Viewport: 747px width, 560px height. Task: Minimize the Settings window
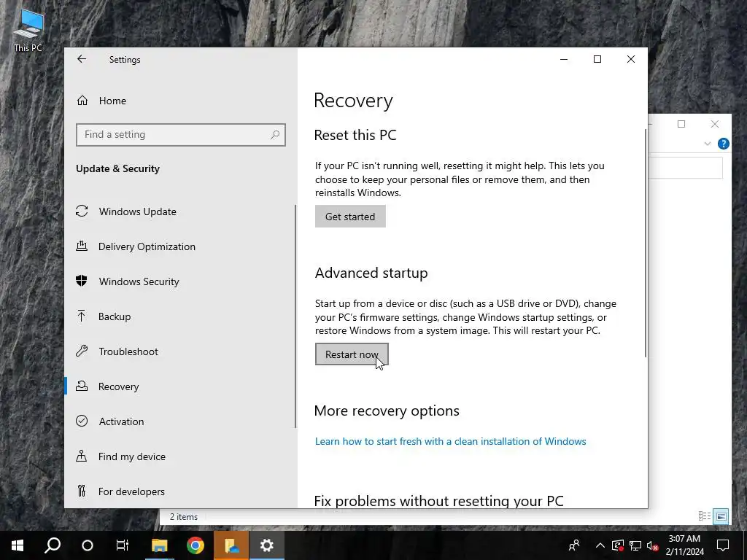(564, 59)
